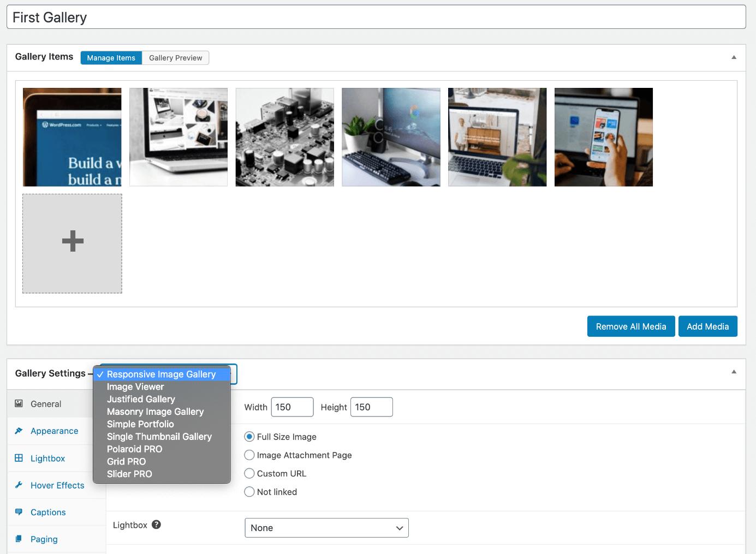Click the plus icon to add an image
Image resolution: width=756 pixels, height=554 pixels.
(x=73, y=241)
